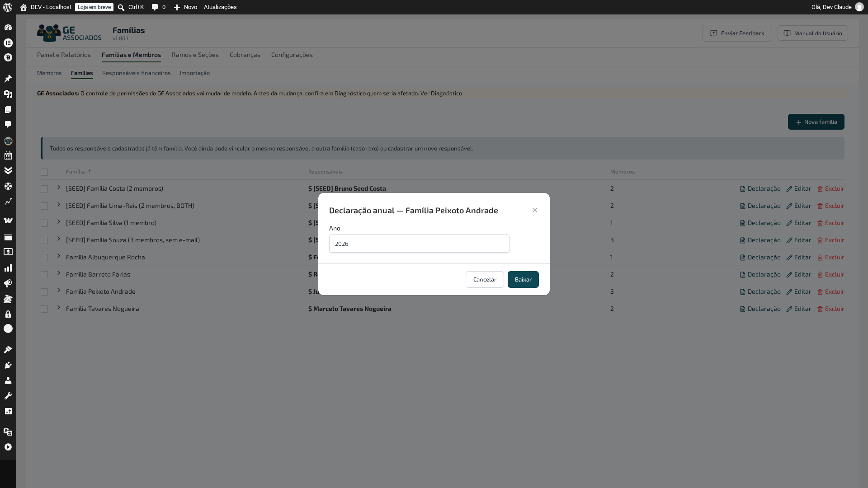This screenshot has height=488, width=868.
Task: Expand the Família Barreto Farias row
Action: click(x=59, y=273)
